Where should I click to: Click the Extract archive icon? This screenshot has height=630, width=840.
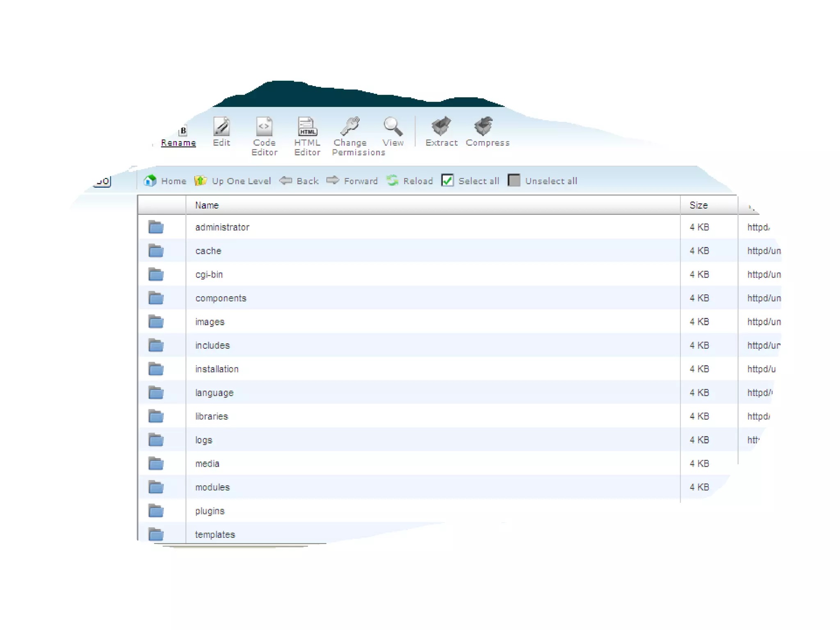[x=441, y=127]
